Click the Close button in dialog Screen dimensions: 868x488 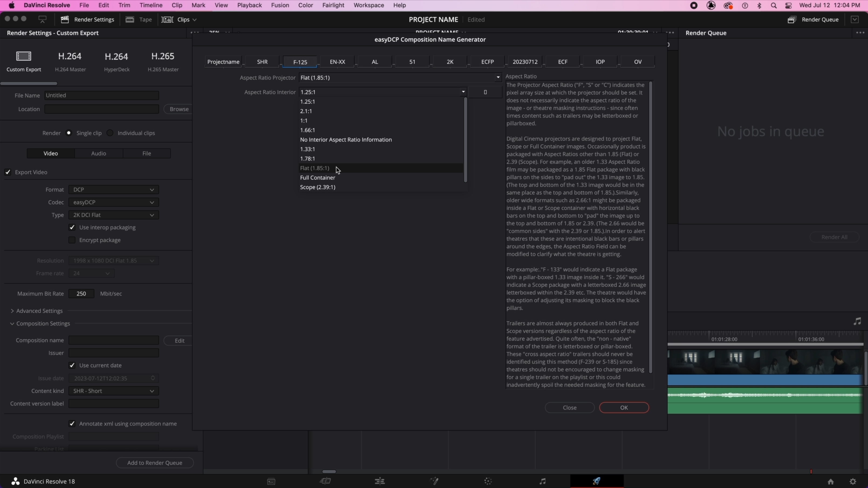point(570,407)
